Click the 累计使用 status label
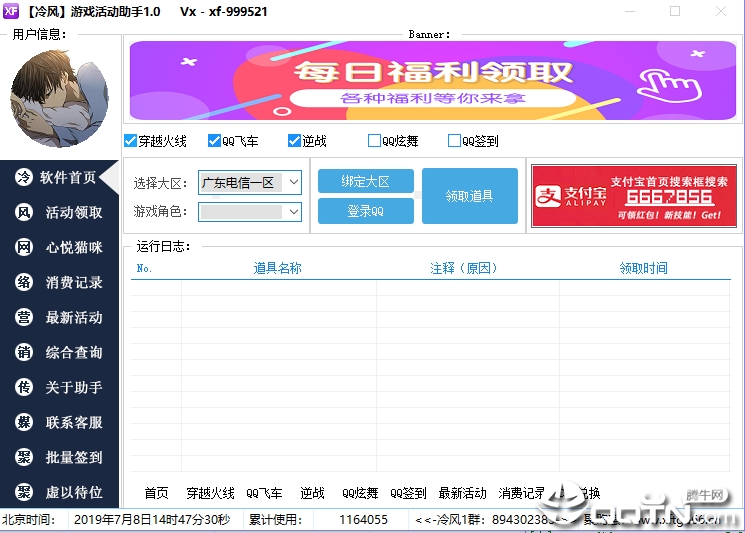The height and width of the screenshot is (533, 745). point(276,519)
